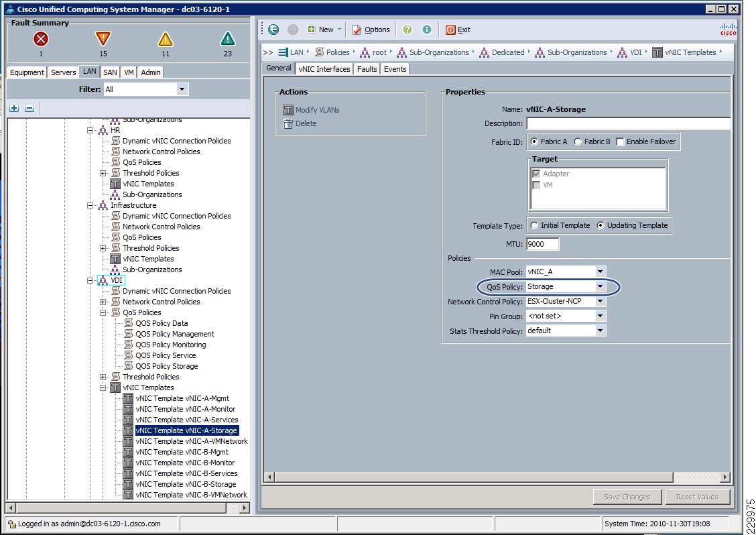Click the properties pane horizontal scrollbar
This screenshot has height=535, width=756.
tap(473, 477)
